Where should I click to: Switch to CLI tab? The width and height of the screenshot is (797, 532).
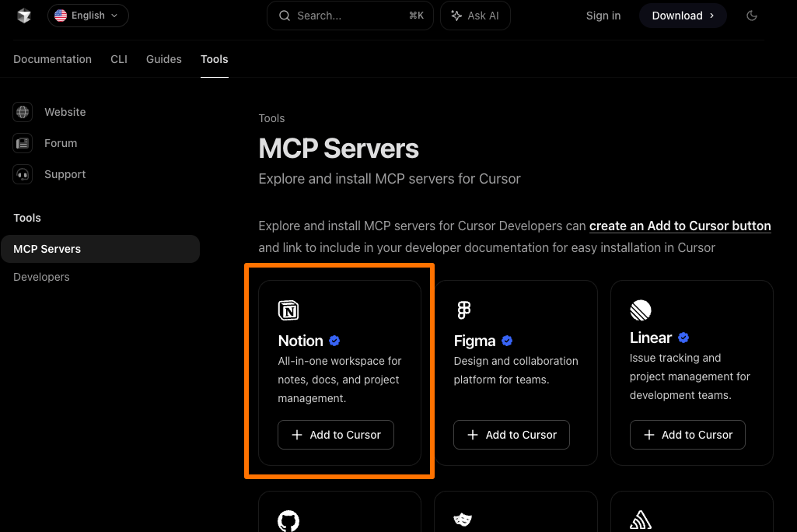119,59
